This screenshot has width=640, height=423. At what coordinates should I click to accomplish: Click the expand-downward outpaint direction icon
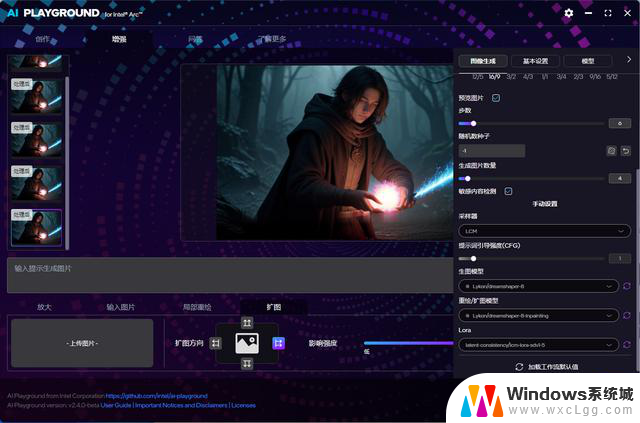click(247, 363)
